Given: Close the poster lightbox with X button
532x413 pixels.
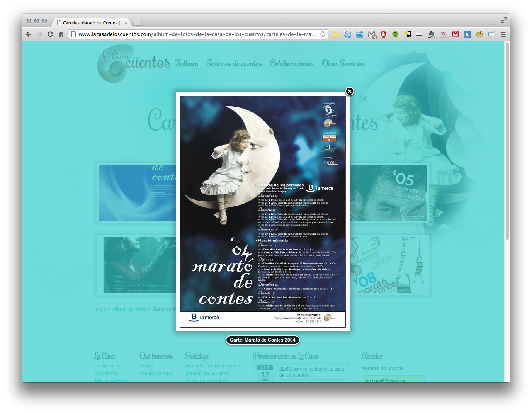Looking at the screenshot, I should click(x=349, y=91).
